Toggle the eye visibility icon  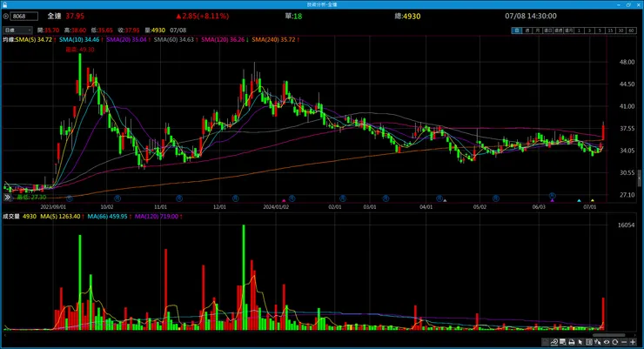coord(607,342)
